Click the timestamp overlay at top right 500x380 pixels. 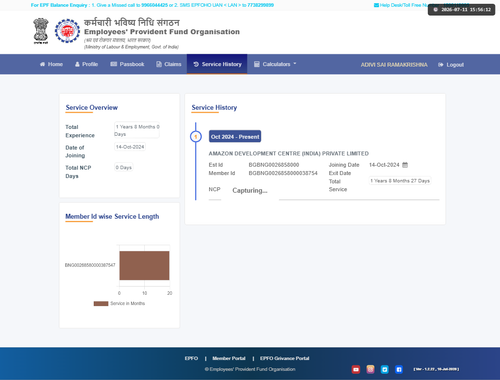tap(462, 10)
